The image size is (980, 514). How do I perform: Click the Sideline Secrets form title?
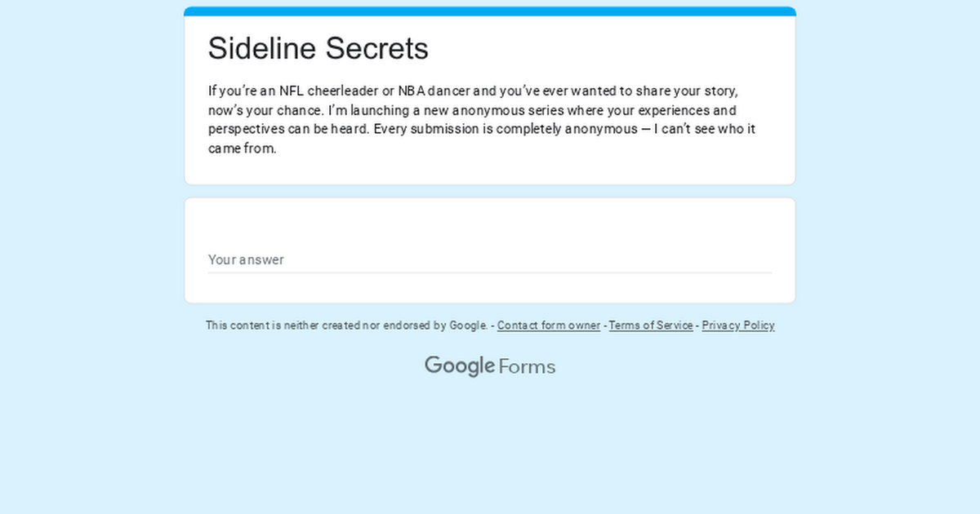318,48
